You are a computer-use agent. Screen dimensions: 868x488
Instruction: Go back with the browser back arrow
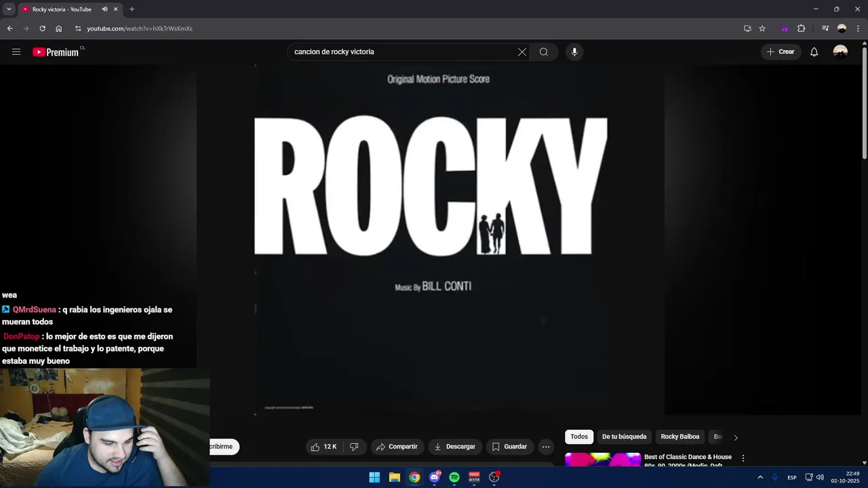tap(9, 28)
